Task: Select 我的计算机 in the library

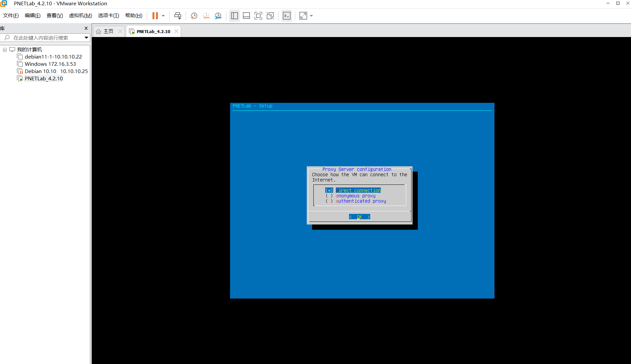Action: click(29, 50)
